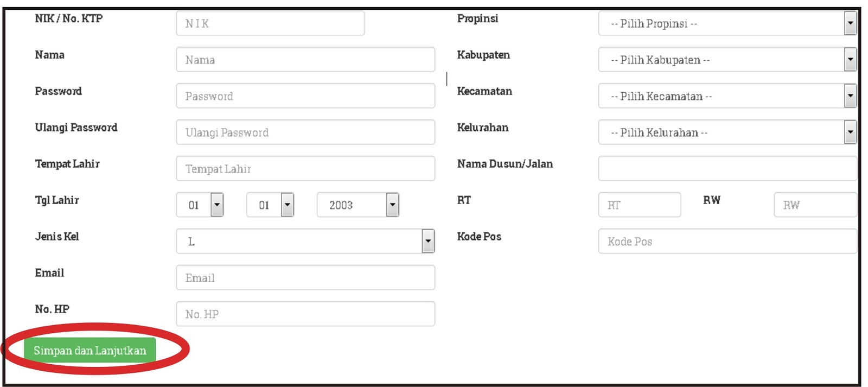Open the birth month dropdown
Image resolution: width=868 pixels, height=387 pixels.
coord(270,205)
